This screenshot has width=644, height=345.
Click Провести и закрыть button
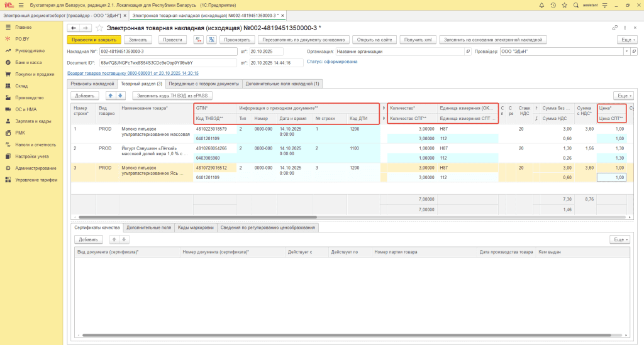(93, 40)
